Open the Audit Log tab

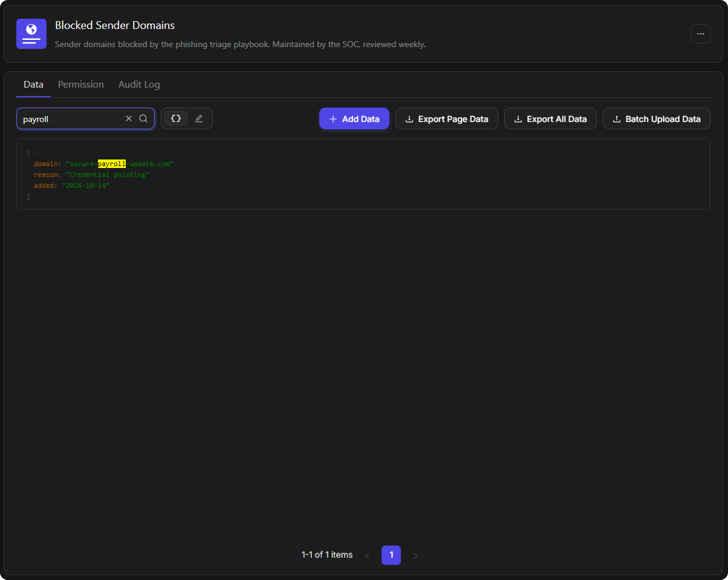pos(139,85)
